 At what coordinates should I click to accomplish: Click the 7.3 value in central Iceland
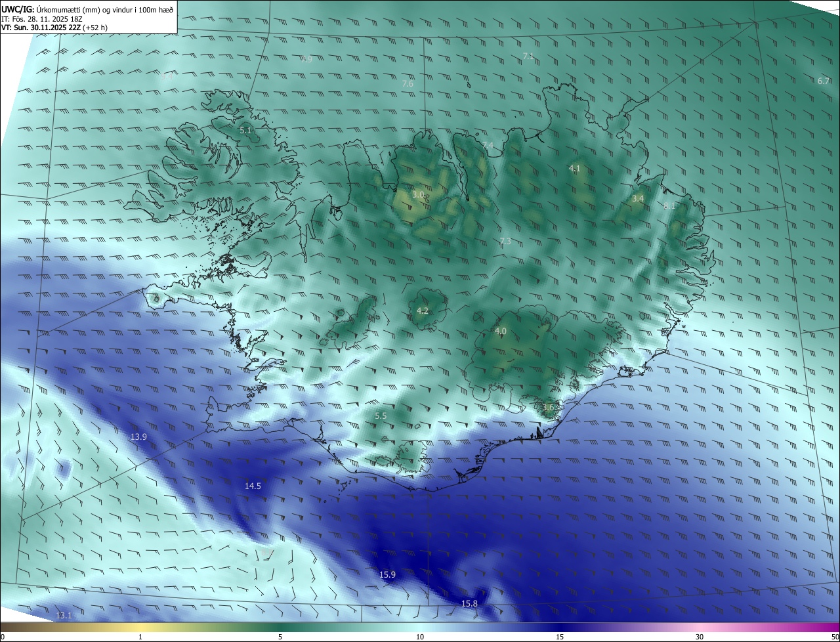[505, 242]
